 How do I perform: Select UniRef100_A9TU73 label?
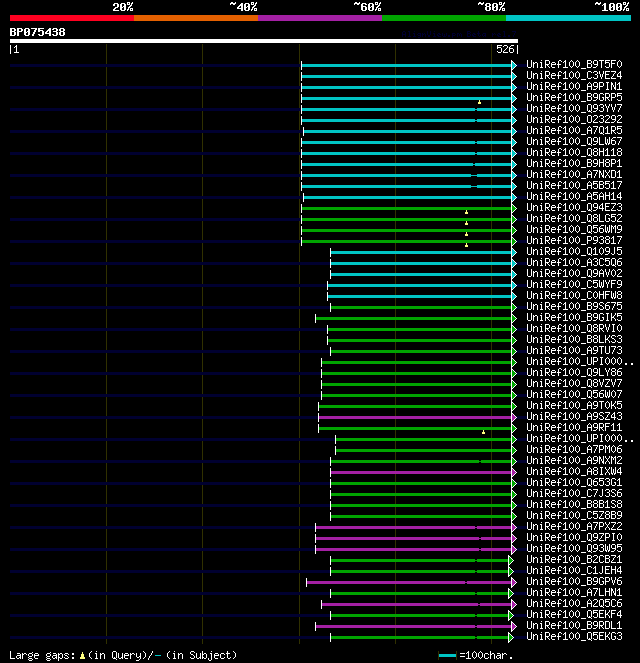[x=574, y=350]
